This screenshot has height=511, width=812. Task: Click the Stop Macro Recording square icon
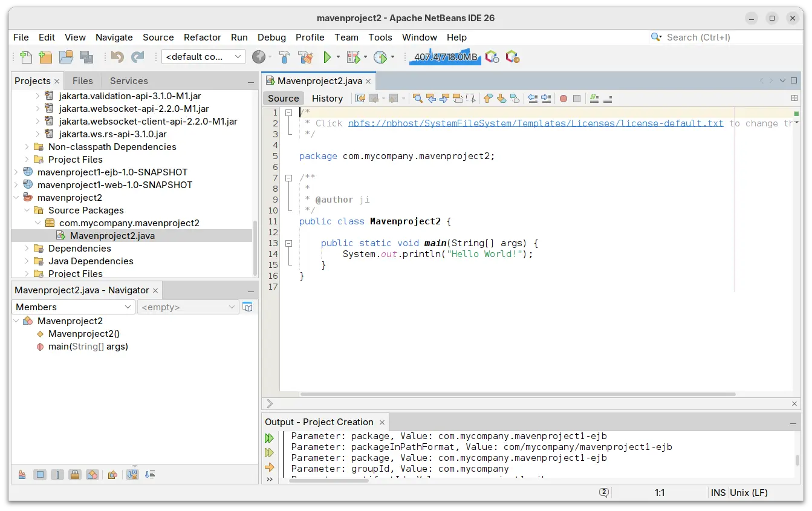coord(577,99)
